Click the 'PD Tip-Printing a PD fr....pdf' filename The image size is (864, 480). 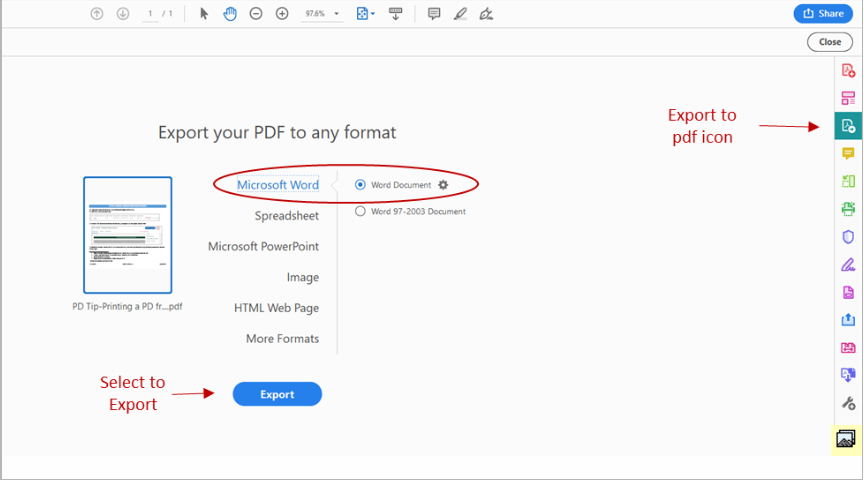coord(127,306)
